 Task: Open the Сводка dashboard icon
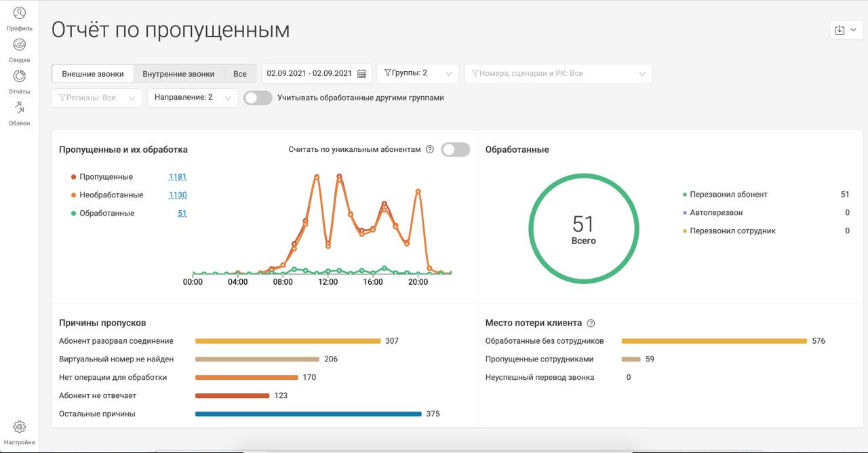coord(20,45)
